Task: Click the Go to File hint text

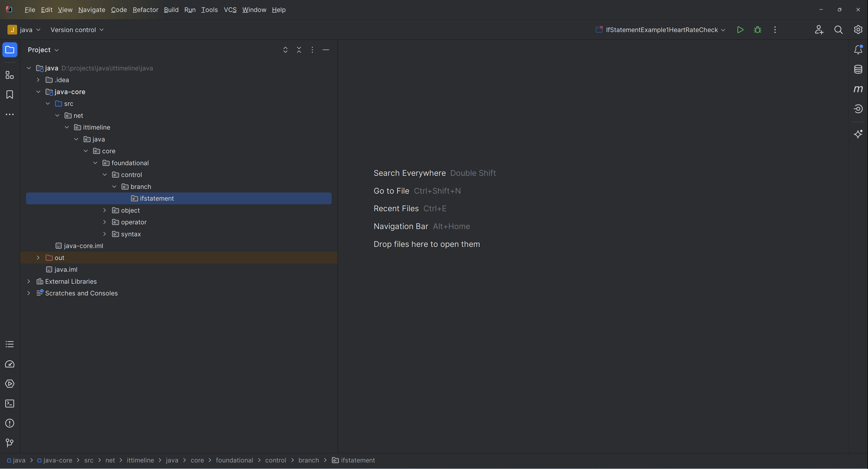Action: 391,191
